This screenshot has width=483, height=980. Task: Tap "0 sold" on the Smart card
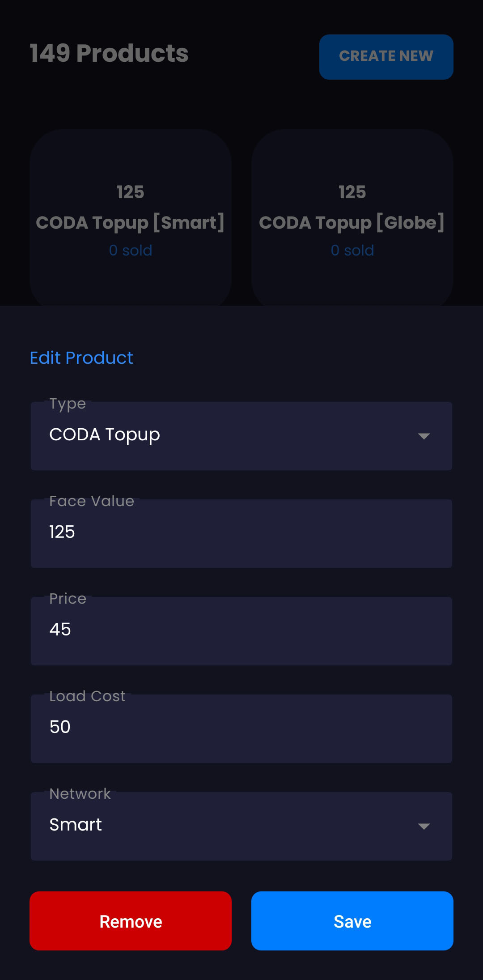tap(131, 251)
